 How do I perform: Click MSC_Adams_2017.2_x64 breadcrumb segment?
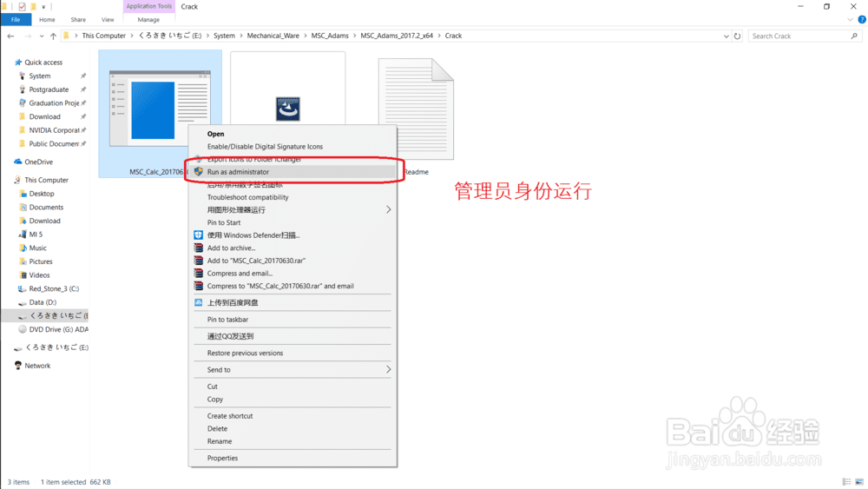point(397,36)
